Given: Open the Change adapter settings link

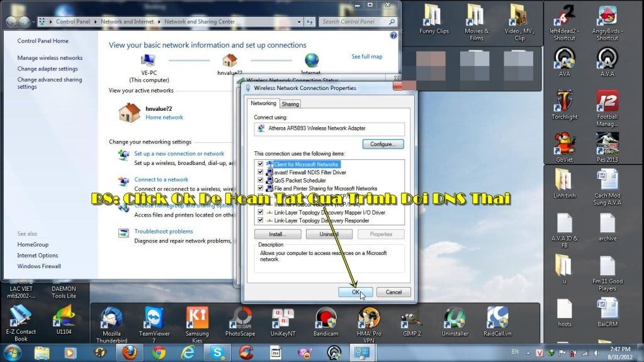Looking at the screenshot, I should [48, 69].
